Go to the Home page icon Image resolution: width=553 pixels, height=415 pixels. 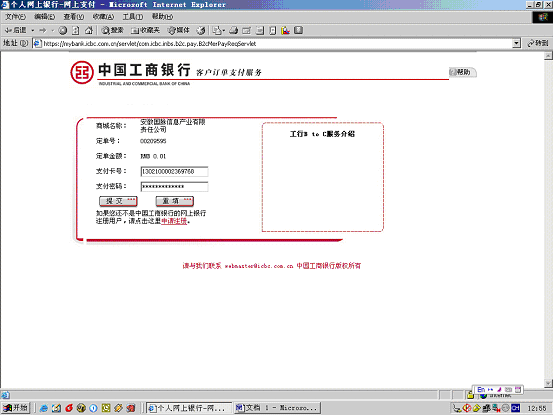click(89, 30)
